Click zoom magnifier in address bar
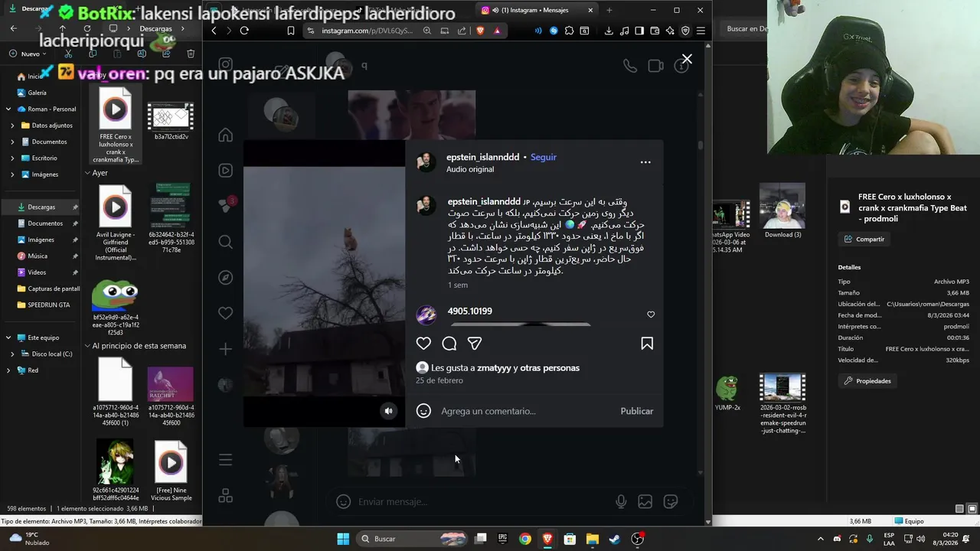The width and height of the screenshot is (980, 551). pos(427,31)
